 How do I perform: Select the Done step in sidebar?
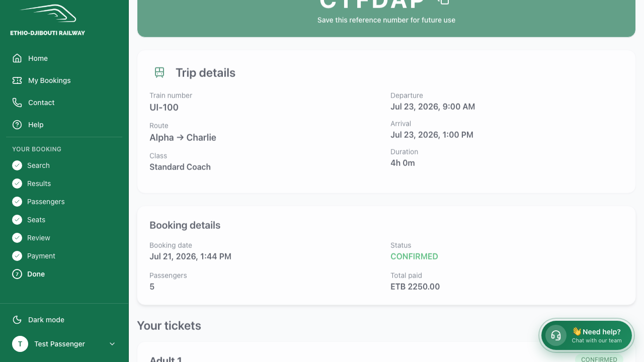point(64,274)
